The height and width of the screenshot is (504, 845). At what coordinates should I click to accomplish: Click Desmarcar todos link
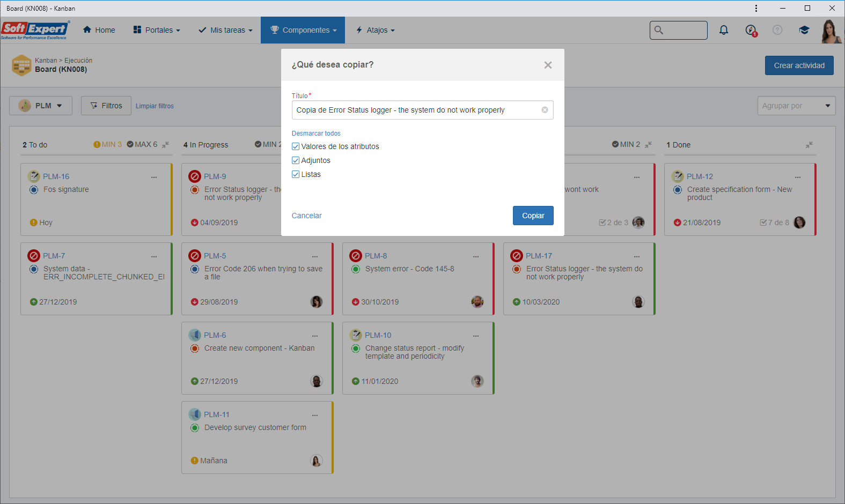(316, 134)
